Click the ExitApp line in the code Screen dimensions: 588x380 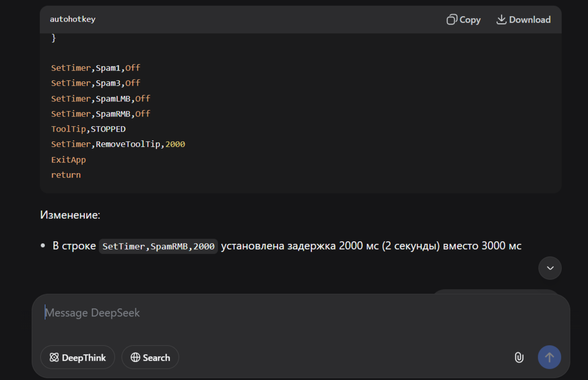tap(69, 159)
